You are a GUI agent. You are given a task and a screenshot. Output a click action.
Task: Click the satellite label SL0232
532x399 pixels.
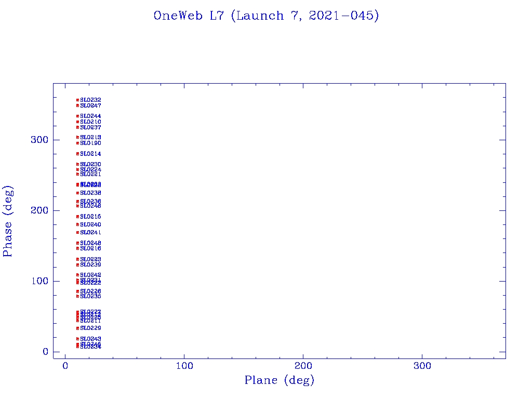point(90,100)
